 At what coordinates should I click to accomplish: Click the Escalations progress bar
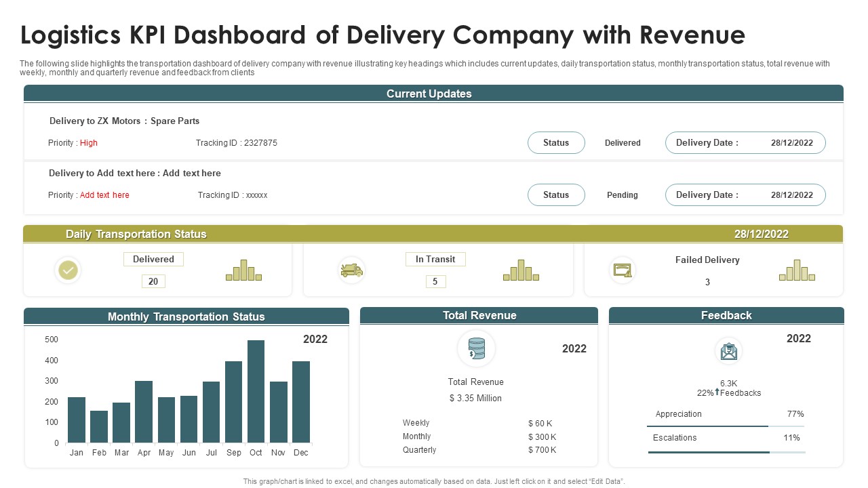[x=726, y=452]
